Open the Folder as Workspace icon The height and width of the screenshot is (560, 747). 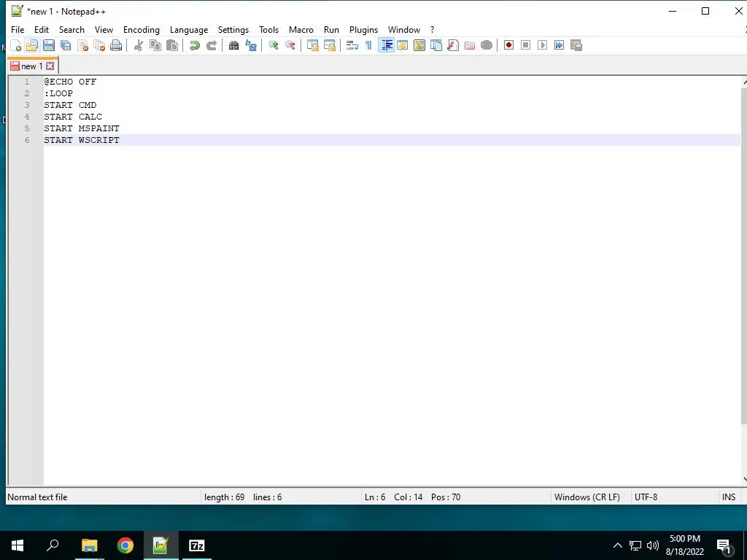coord(470,45)
